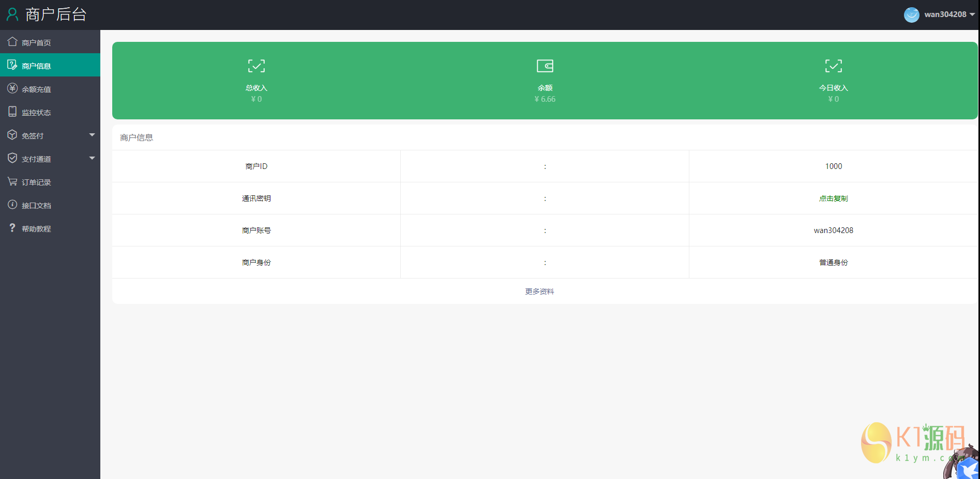Click the merchant ID value 1000
This screenshot has height=479, width=980.
click(x=834, y=166)
